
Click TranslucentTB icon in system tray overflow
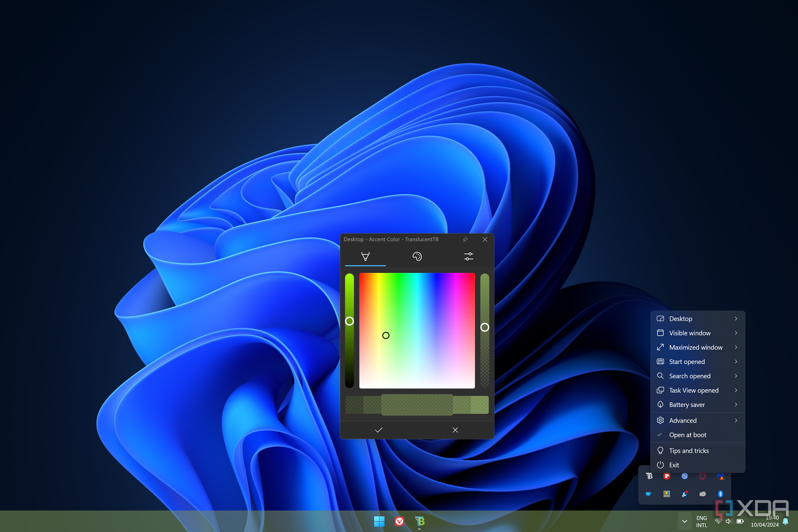[649, 476]
